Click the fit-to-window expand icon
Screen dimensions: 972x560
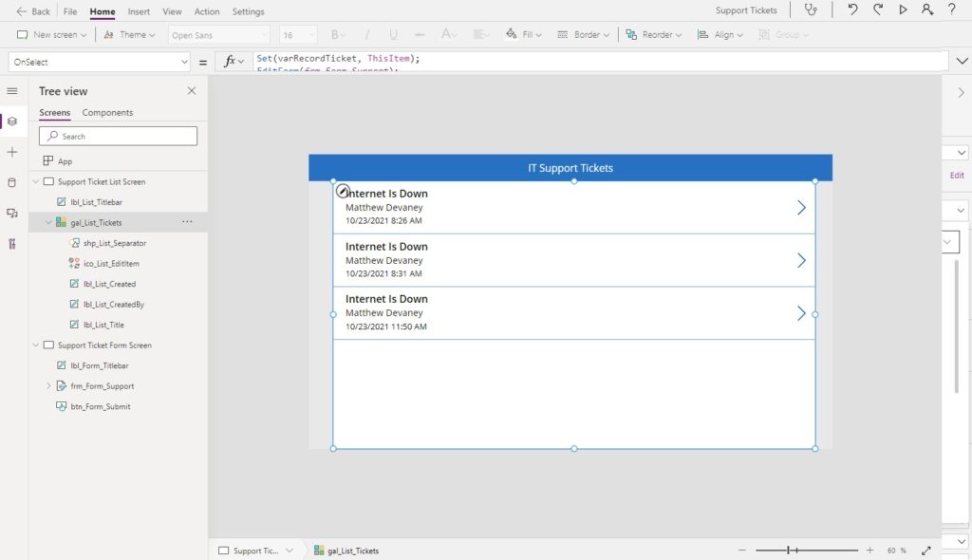pos(926,551)
